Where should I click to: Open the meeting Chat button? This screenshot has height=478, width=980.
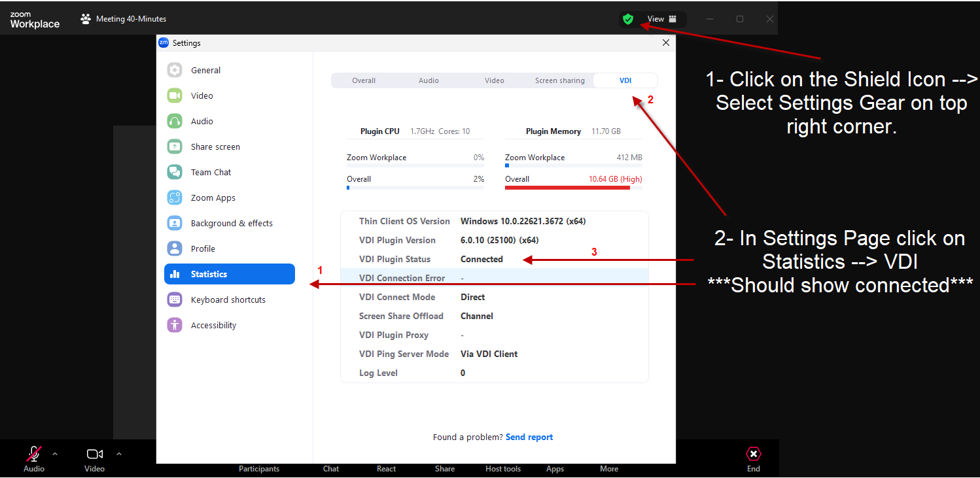(x=331, y=469)
